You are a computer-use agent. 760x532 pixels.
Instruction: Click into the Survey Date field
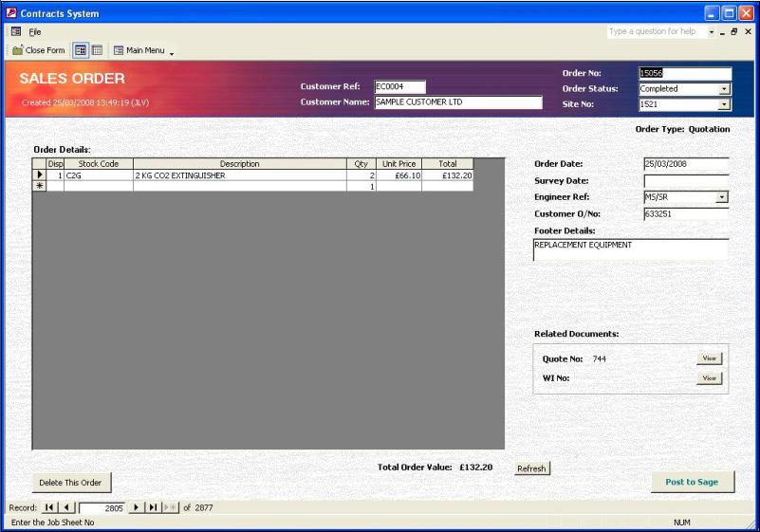(x=685, y=180)
